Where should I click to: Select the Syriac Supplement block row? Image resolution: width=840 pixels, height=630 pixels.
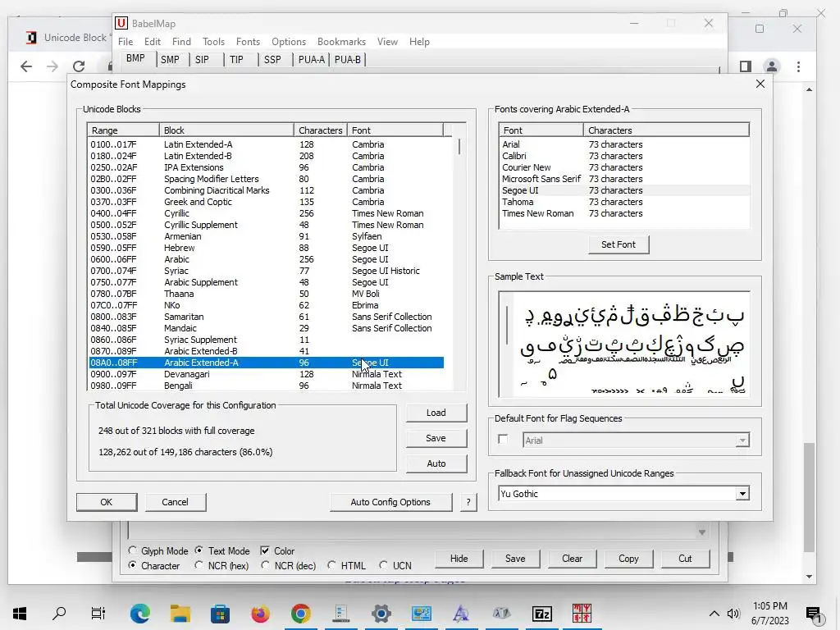[266, 340]
